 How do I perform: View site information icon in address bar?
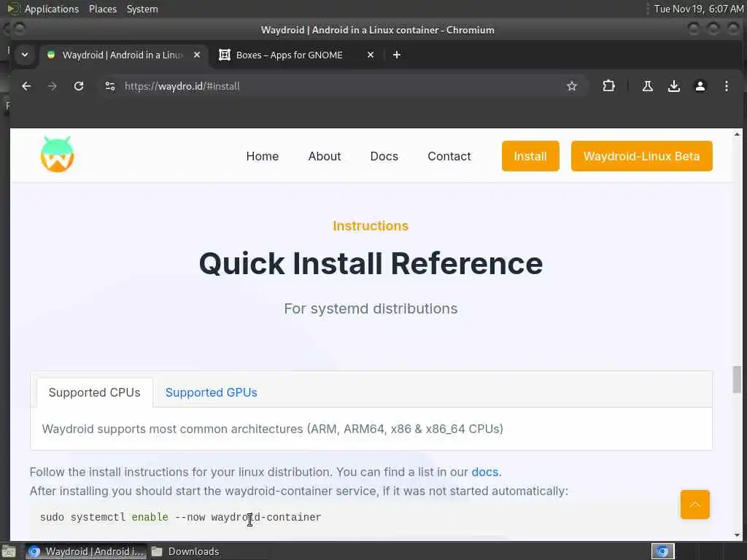tap(110, 86)
